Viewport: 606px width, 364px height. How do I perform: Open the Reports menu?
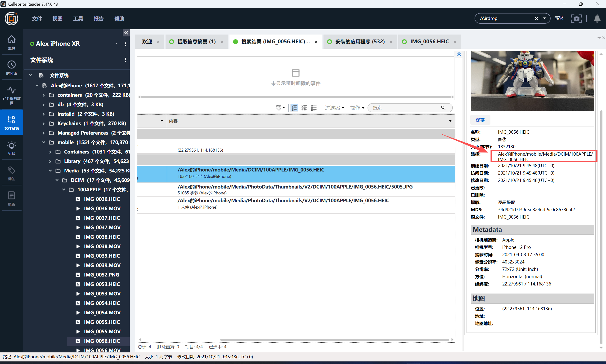pyautogui.click(x=99, y=19)
